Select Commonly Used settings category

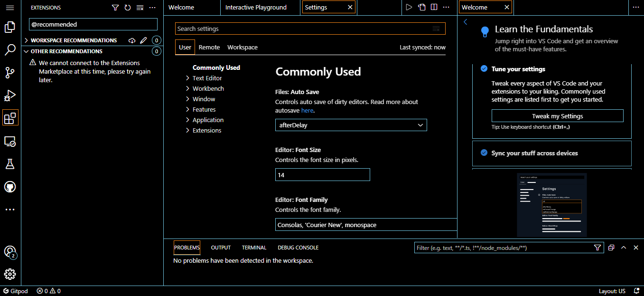pos(216,67)
